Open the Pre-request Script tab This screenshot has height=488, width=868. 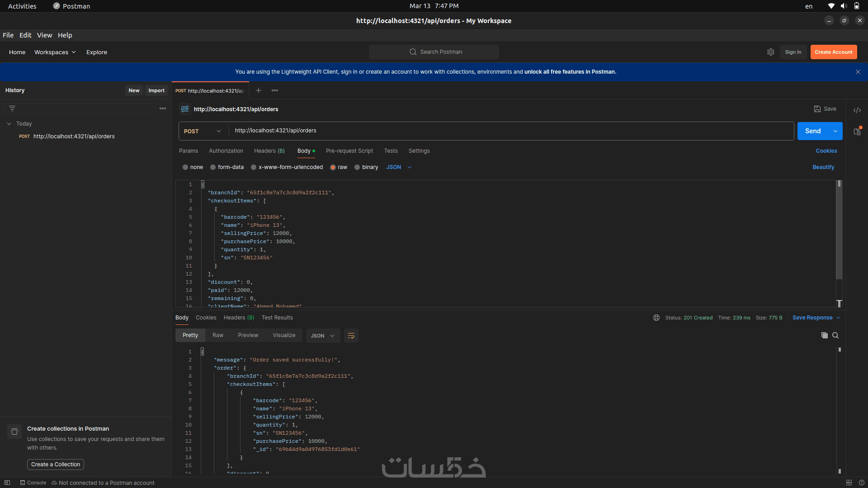(349, 151)
